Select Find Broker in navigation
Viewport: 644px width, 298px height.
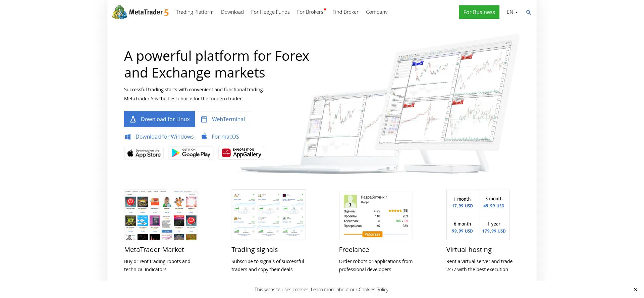point(345,12)
